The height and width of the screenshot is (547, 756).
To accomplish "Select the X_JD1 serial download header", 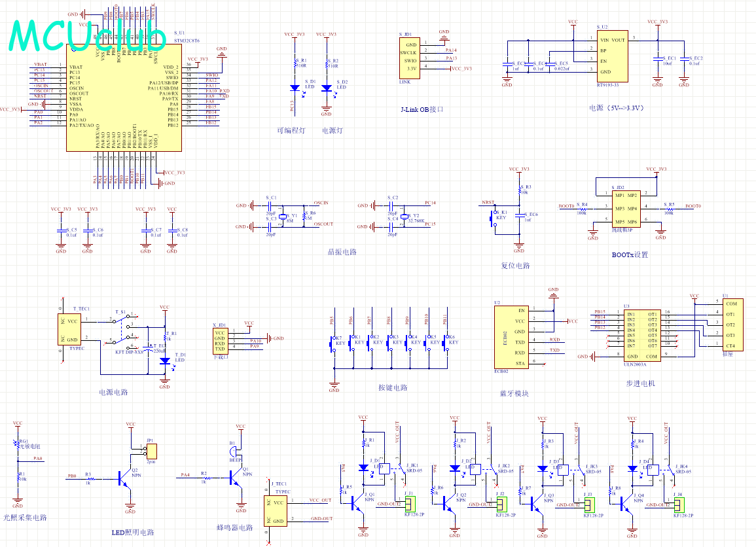I will 220,340.
